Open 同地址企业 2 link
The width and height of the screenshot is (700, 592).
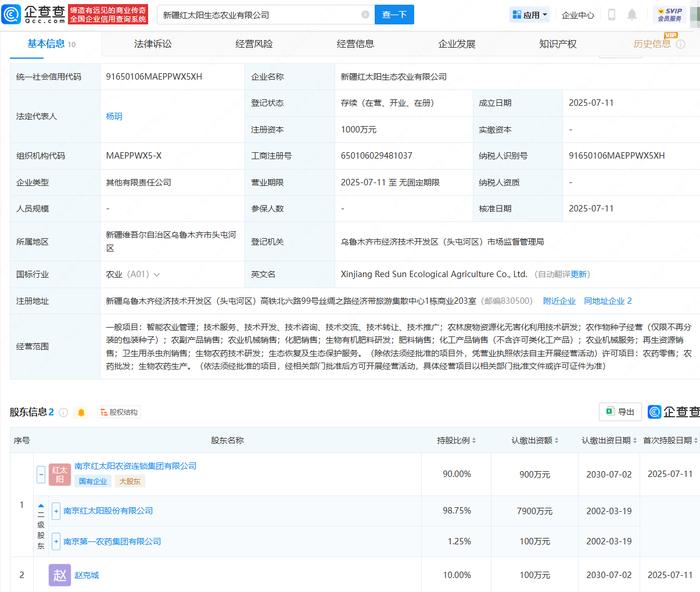click(608, 301)
